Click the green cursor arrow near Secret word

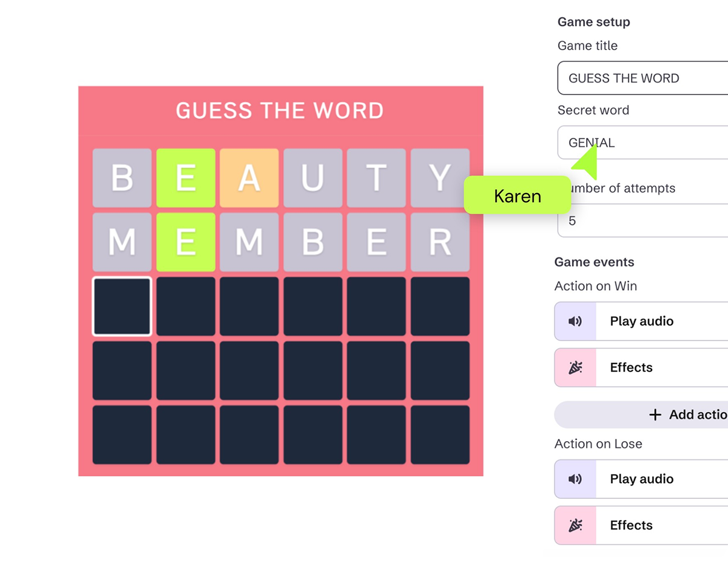tap(586, 162)
